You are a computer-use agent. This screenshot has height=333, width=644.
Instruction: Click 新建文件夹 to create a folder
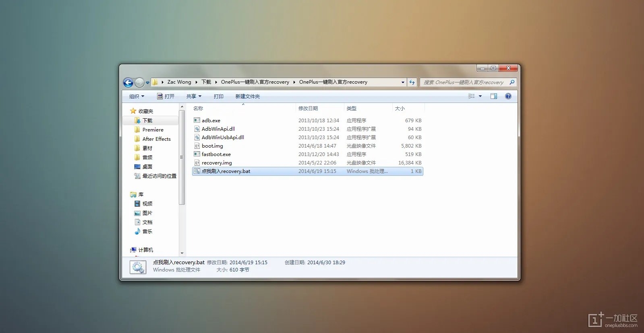pos(247,97)
